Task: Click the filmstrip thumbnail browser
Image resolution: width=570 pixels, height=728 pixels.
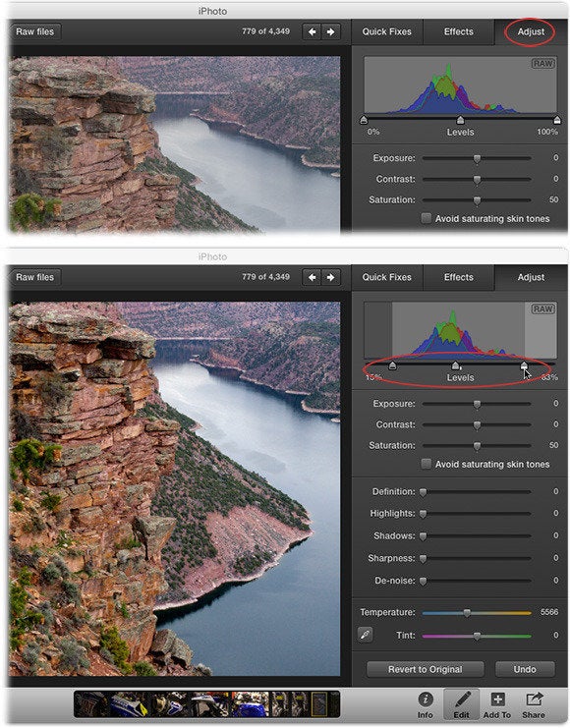Action: coord(206,703)
